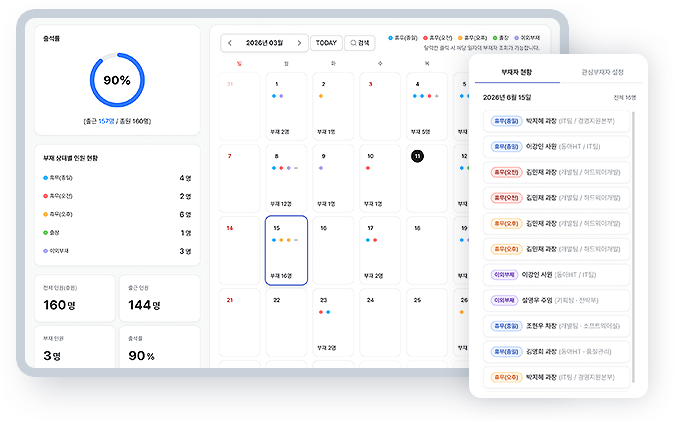Image resolution: width=693 pixels, height=421 pixels.
Task: Select calendar day 24
Action: tap(380, 322)
